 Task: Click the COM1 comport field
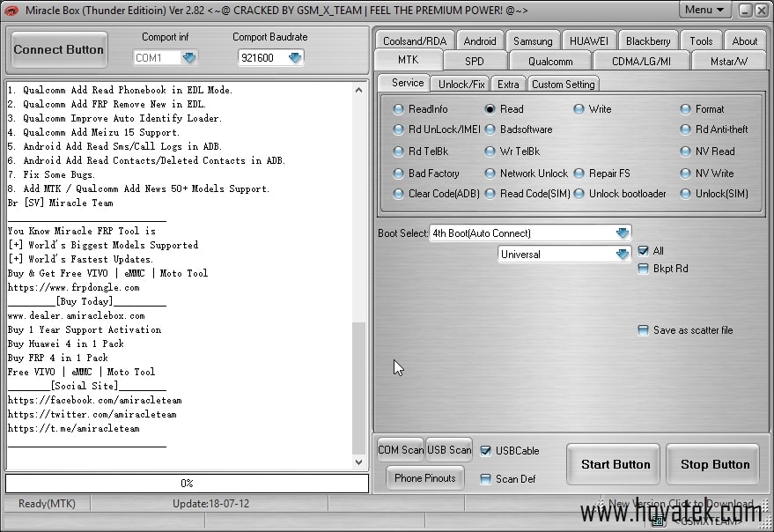coord(158,58)
